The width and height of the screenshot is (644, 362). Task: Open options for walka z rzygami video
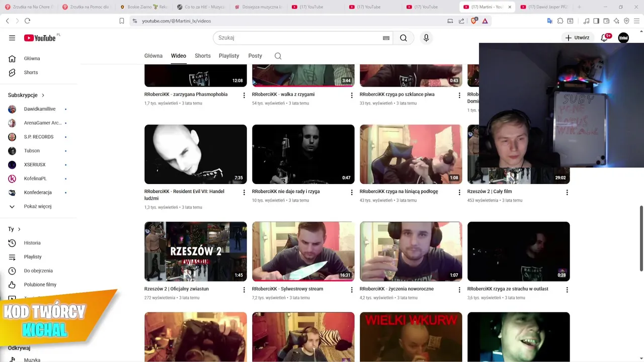(x=352, y=95)
